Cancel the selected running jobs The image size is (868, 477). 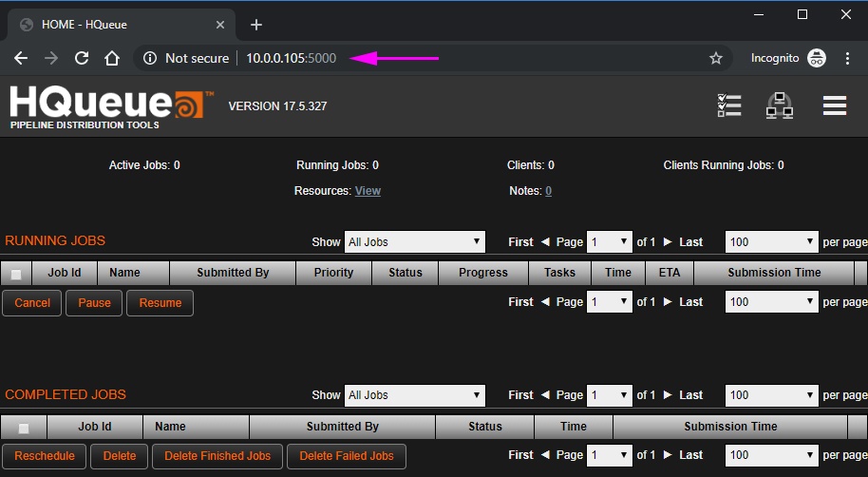(32, 303)
